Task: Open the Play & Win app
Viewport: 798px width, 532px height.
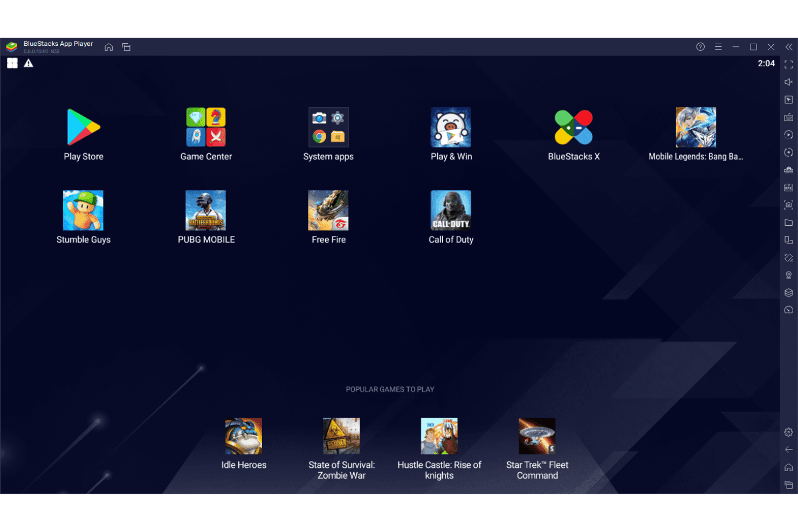Action: tap(451, 128)
